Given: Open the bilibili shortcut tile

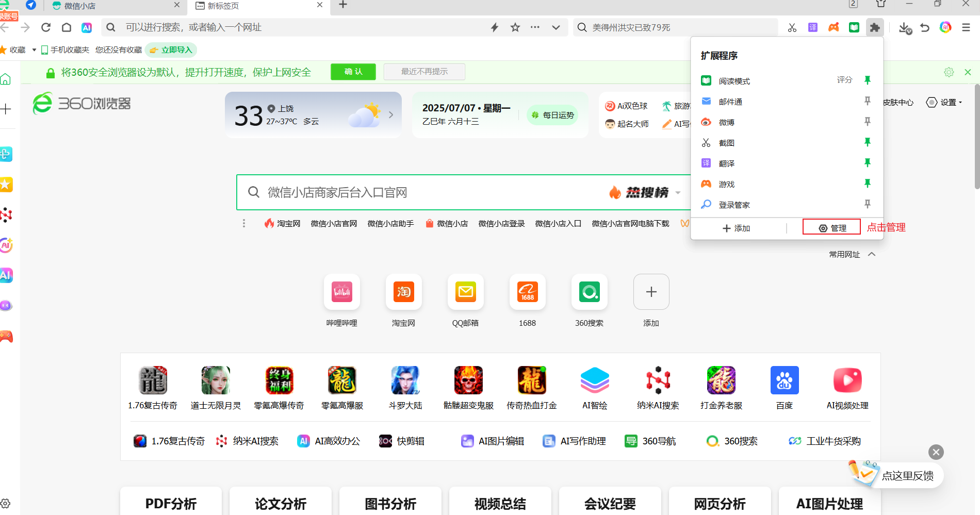Looking at the screenshot, I should (x=341, y=292).
